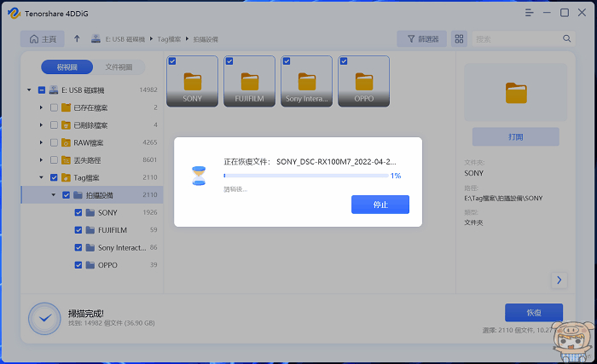597x364 pixels.
Task: Click the hourglass icon in recovery dialog
Action: (x=199, y=176)
